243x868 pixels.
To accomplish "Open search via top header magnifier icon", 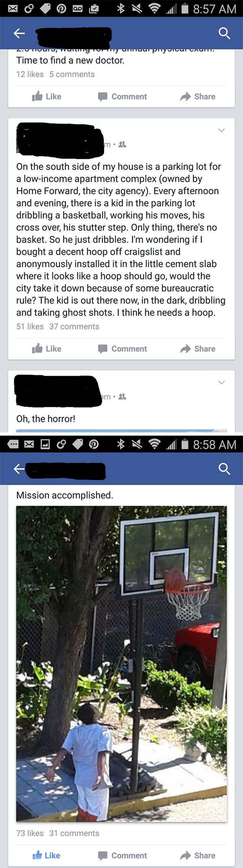I will coord(224,33).
